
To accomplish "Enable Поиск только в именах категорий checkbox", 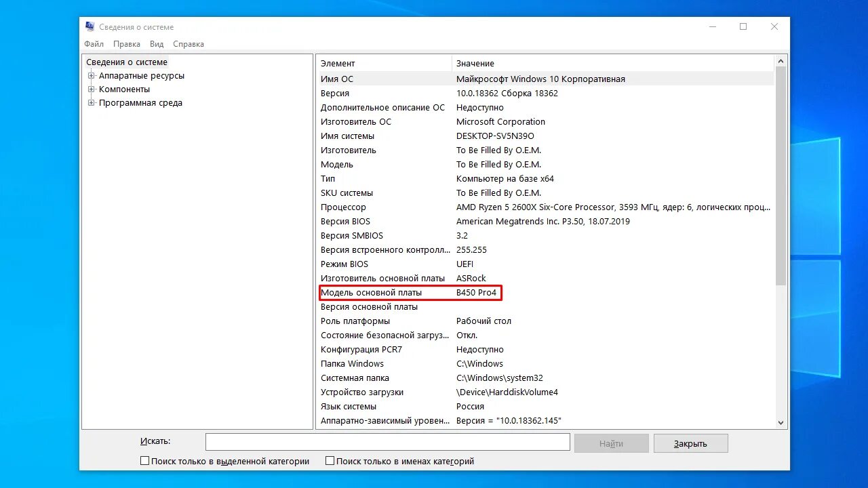I will (x=330, y=461).
